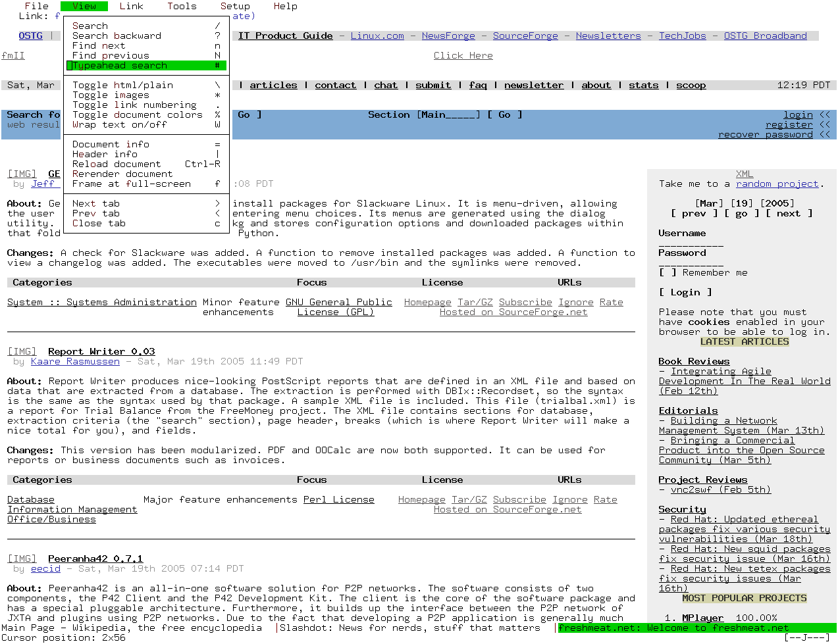
Task: Open the OSTG Broadband link
Action: [766, 36]
